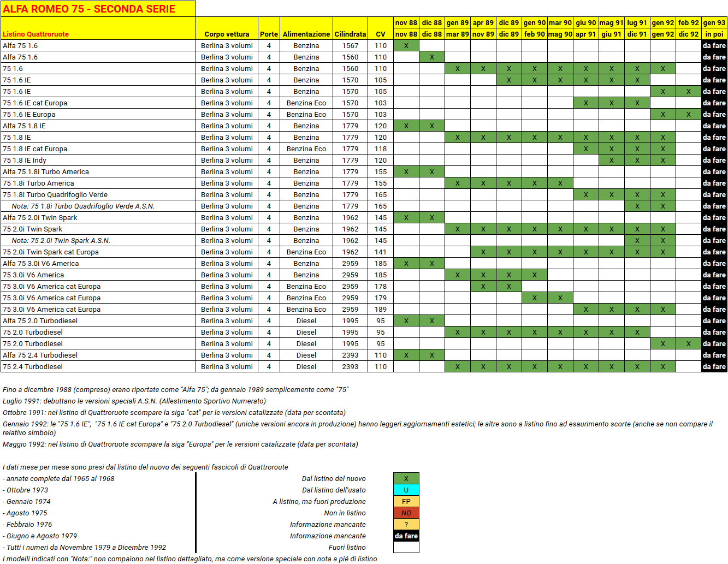
Task: Select the 'Alfa 75 3.0i V6 America' model cell
Action: 98,263
